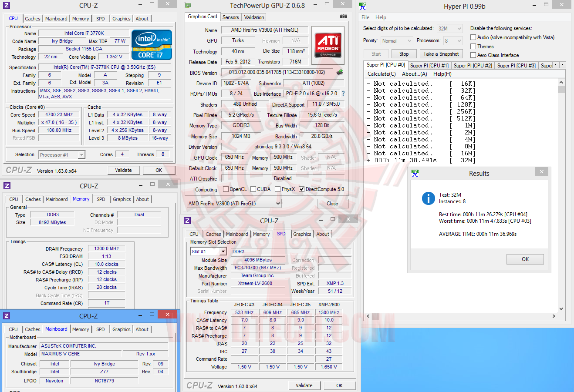Viewport: 574px width, 392px height.
Task: Click the Hyper PI title bar icon
Action: (x=363, y=6)
